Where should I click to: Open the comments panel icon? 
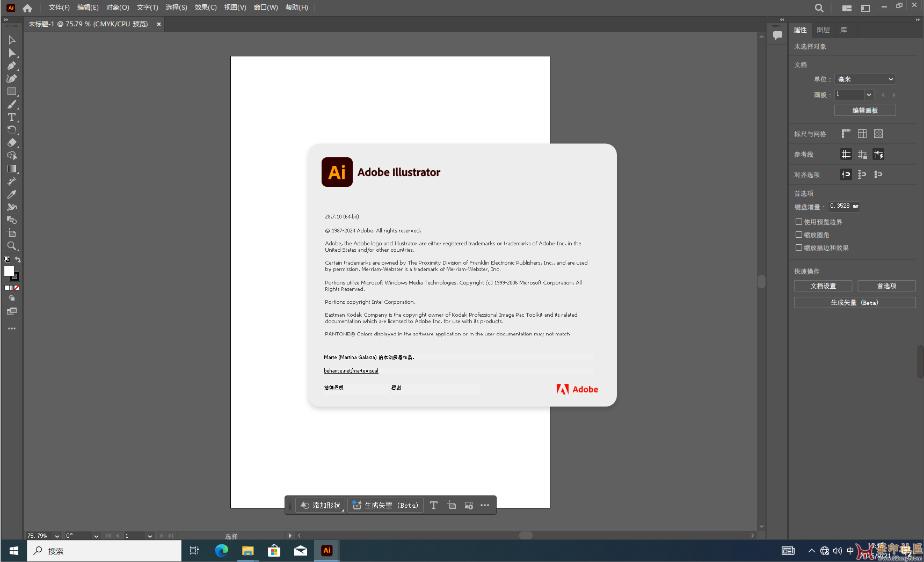tap(777, 35)
